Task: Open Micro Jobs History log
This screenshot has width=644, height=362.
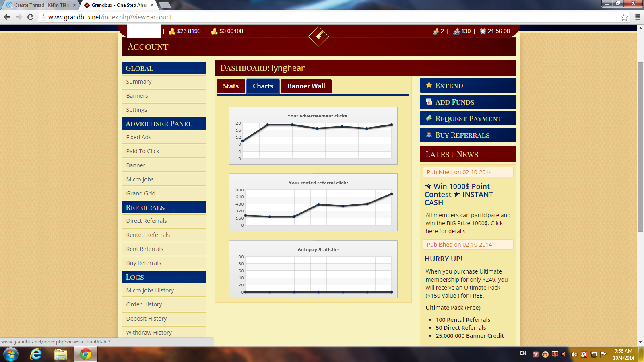Action: coord(164,290)
